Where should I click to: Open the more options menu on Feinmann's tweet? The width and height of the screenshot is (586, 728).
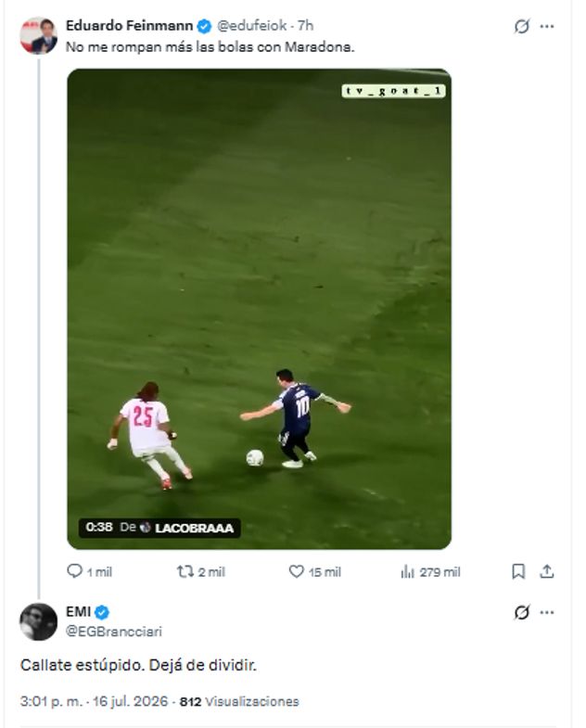coord(547,27)
